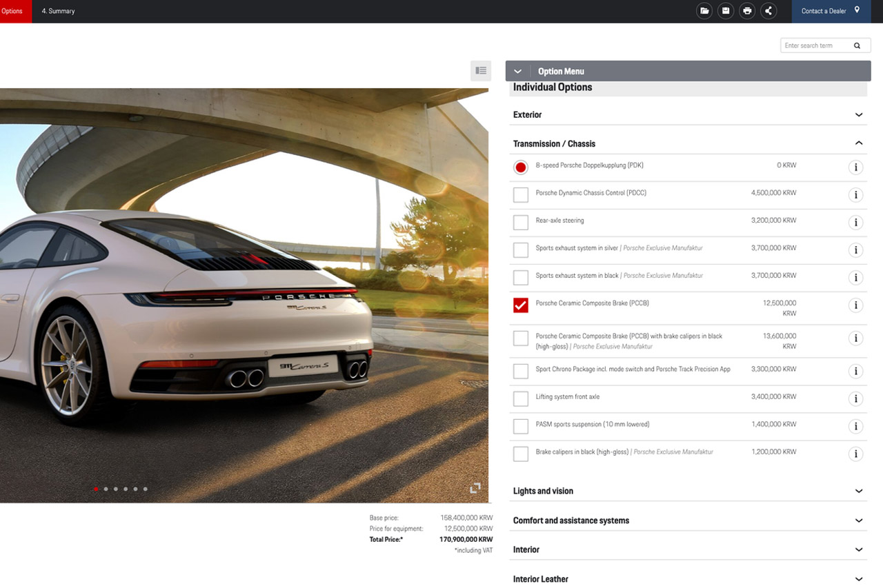Expand the Exterior section
883x588 pixels.
point(688,114)
